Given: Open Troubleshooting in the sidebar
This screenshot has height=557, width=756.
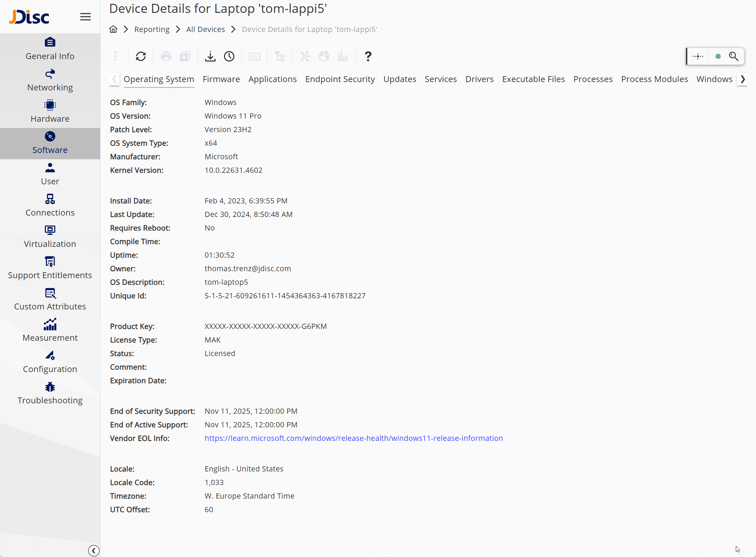Looking at the screenshot, I should pos(50,393).
